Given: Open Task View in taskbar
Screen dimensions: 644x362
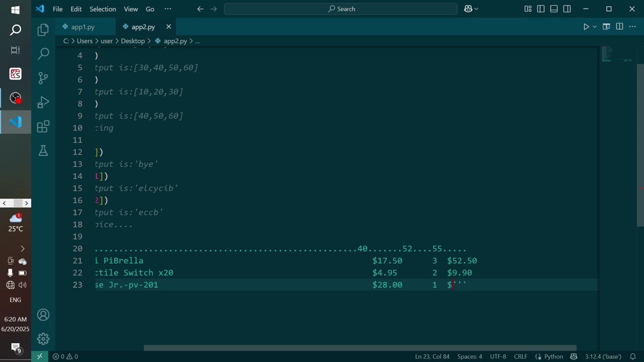Looking at the screenshot, I should point(16,50).
